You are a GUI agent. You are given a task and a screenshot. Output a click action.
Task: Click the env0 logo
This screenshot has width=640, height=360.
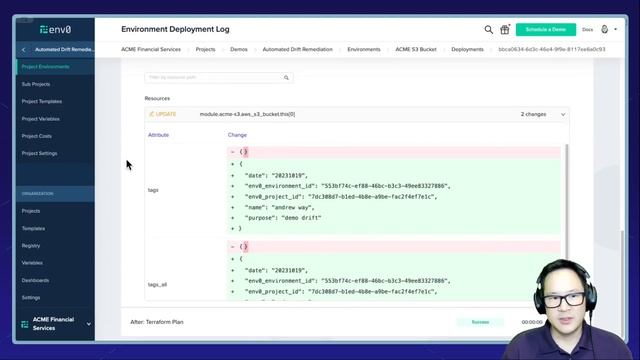(x=56, y=29)
